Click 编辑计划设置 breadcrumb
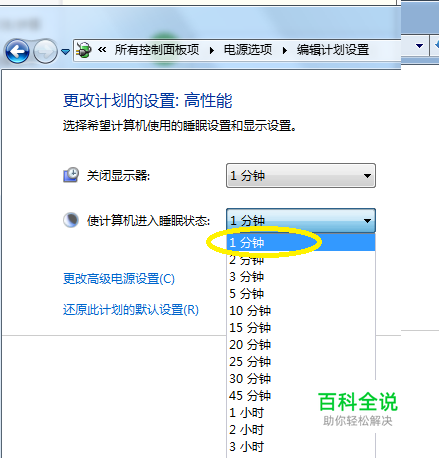The height and width of the screenshot is (458, 439). [x=333, y=50]
